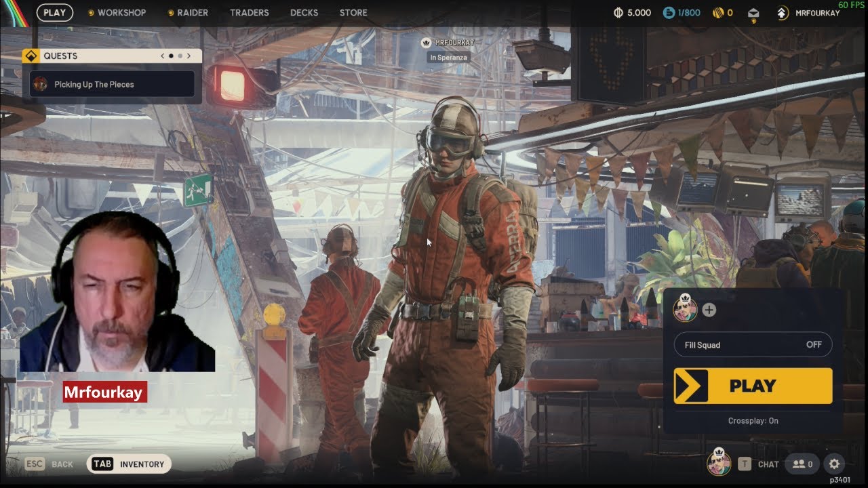The height and width of the screenshot is (488, 868).
Task: Click the In Speranza status label
Action: [448, 58]
